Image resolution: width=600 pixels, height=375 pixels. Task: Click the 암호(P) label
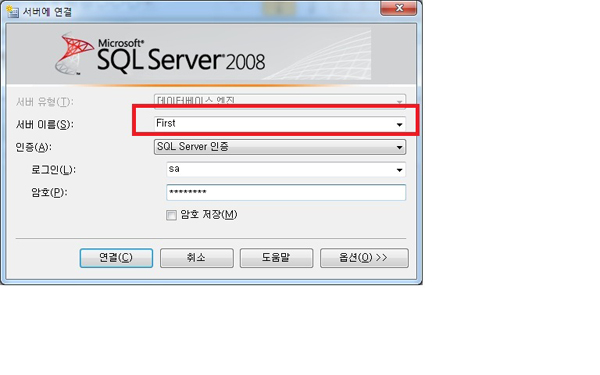[49, 192]
